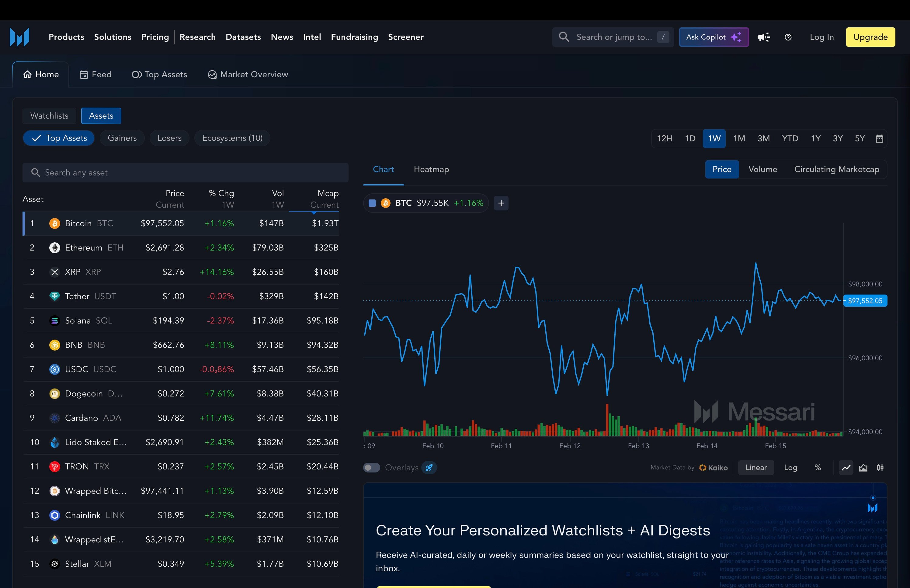Click the XRP coin icon in the table

click(x=55, y=272)
